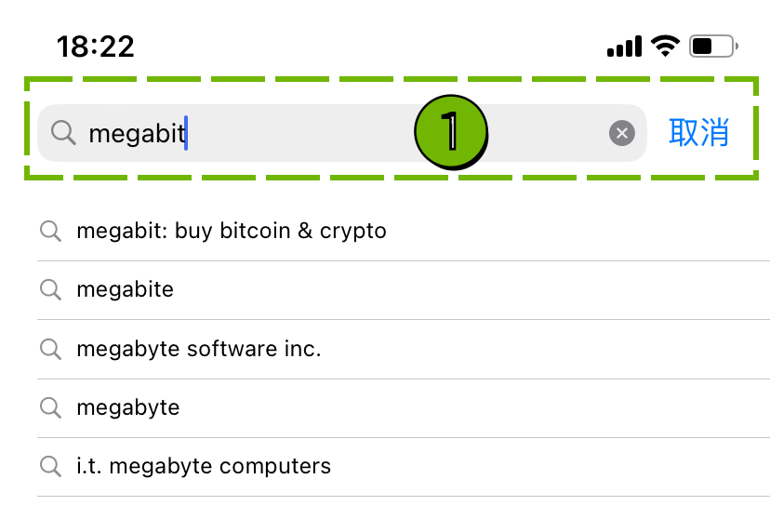This screenshot has height=532, width=770.
Task: Open the megabyte software inc. suggestion
Action: click(x=404, y=350)
